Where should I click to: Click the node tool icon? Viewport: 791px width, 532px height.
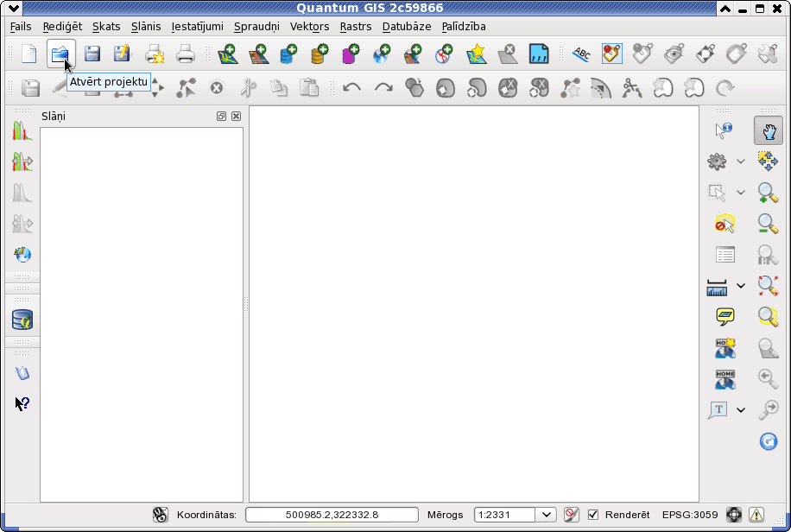186,88
